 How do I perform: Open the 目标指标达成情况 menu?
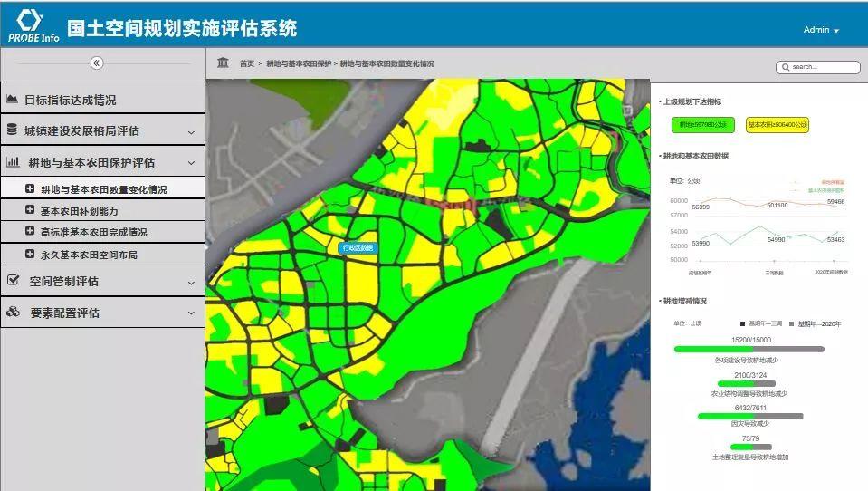click(x=103, y=100)
